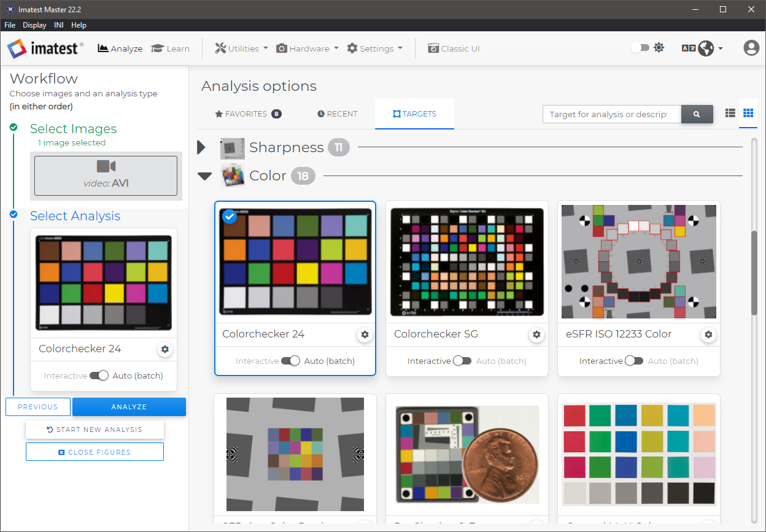
Task: Click the Sharpness count badge 11
Action: (338, 147)
